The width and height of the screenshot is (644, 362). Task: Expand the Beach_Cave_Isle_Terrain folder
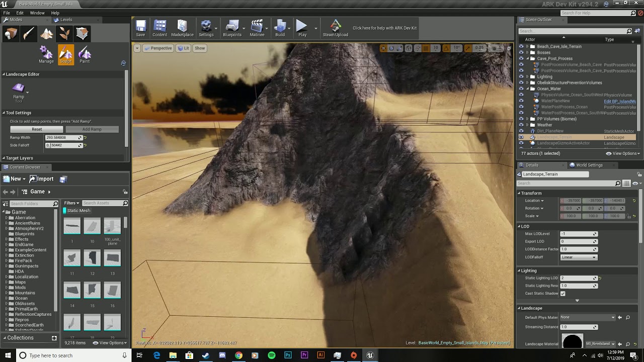[527, 46]
